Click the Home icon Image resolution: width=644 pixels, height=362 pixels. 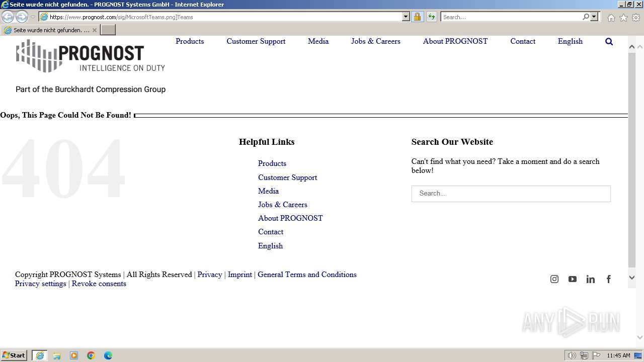(611, 18)
